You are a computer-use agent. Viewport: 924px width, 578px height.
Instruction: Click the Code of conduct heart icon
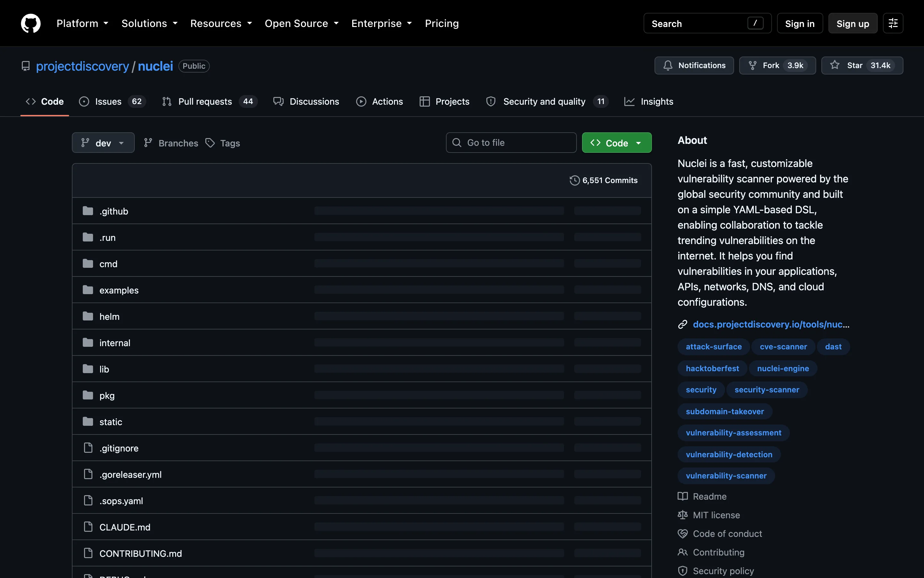point(682,534)
